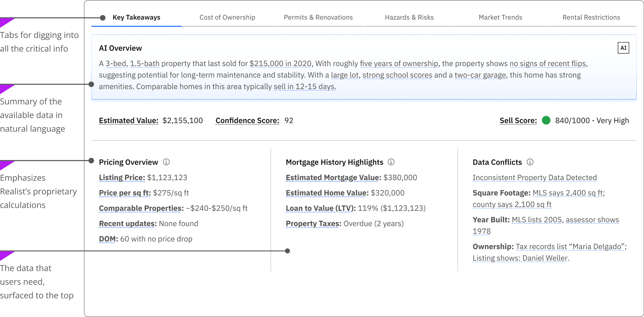Click "sell in 12-15 days" in overview

point(305,86)
